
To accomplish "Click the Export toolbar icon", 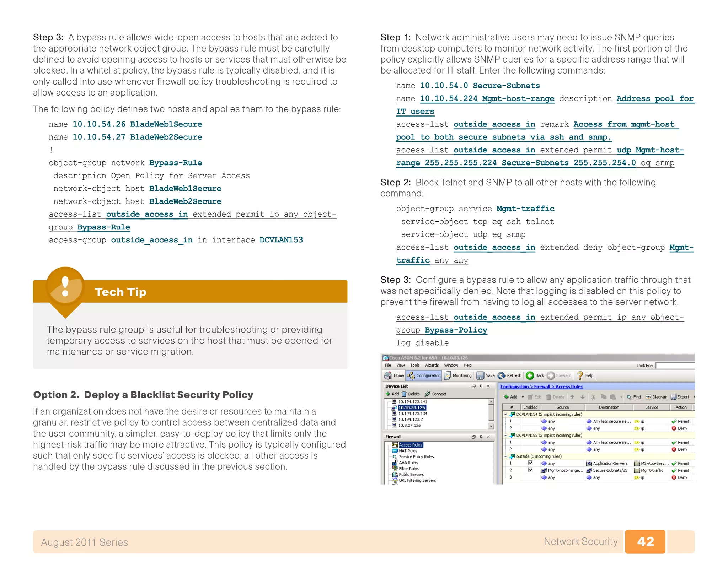I will pyautogui.click(x=680, y=397).
